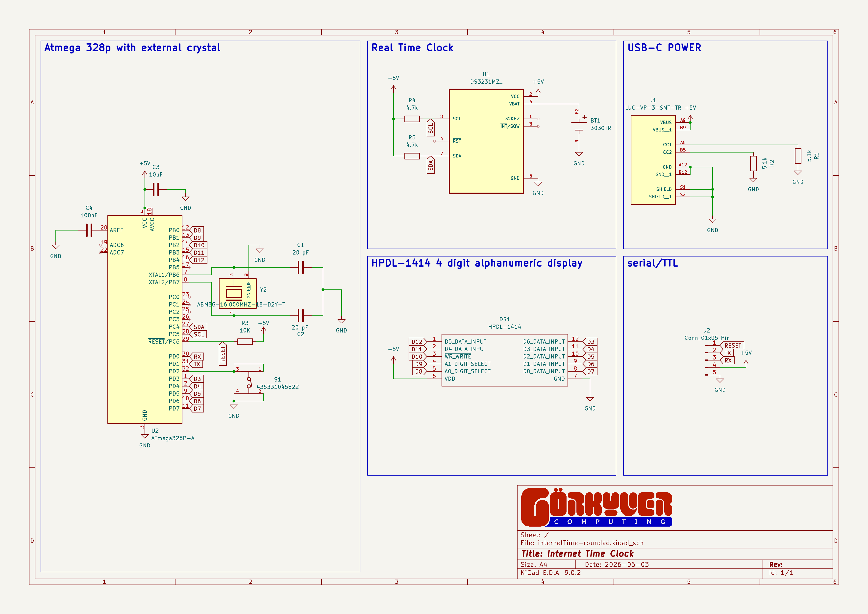Select the GND symbol at HPDL-1414 pin 7
The image size is (868, 614).
click(x=590, y=399)
